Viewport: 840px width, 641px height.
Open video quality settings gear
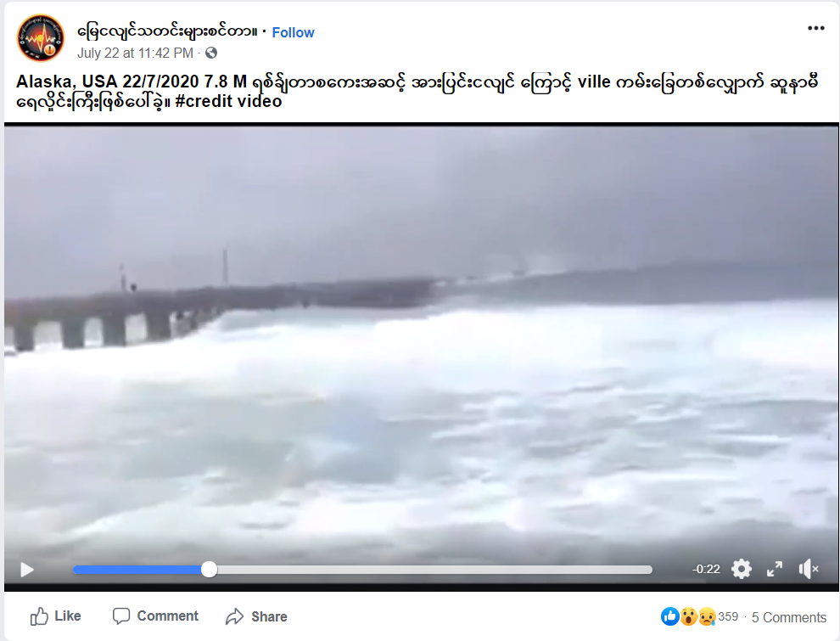pos(742,569)
